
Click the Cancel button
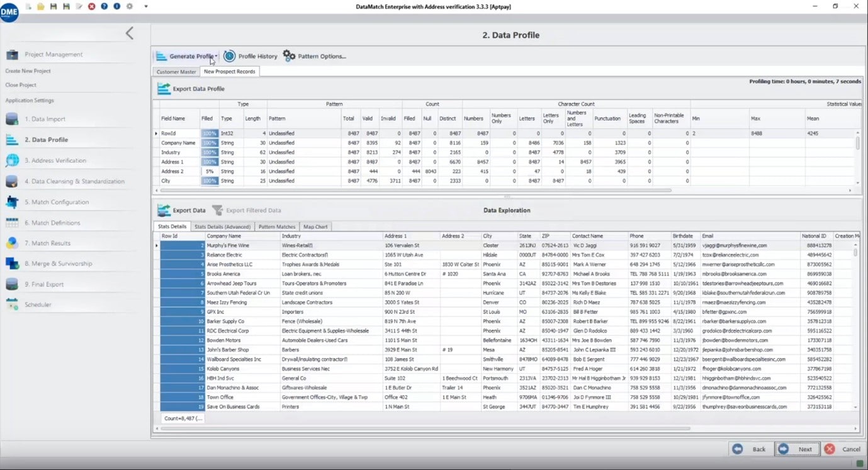click(x=843, y=449)
